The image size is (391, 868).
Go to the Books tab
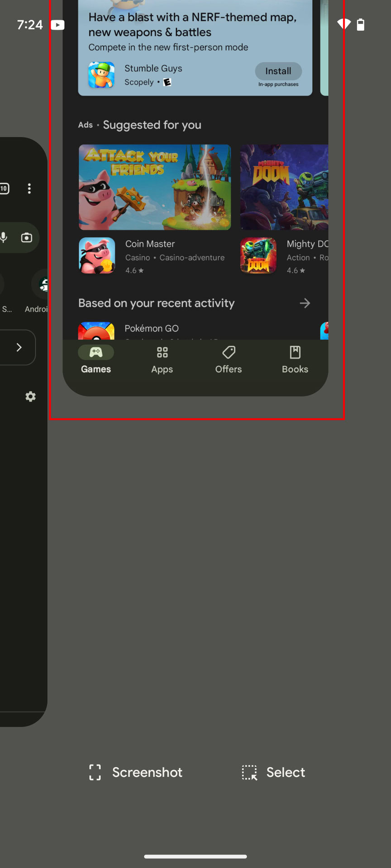pyautogui.click(x=295, y=360)
